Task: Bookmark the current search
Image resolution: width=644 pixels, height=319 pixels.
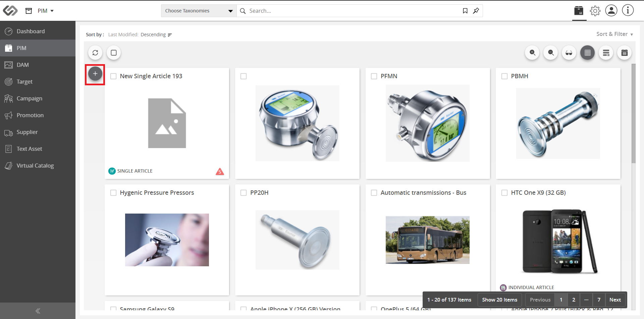Action: (465, 11)
